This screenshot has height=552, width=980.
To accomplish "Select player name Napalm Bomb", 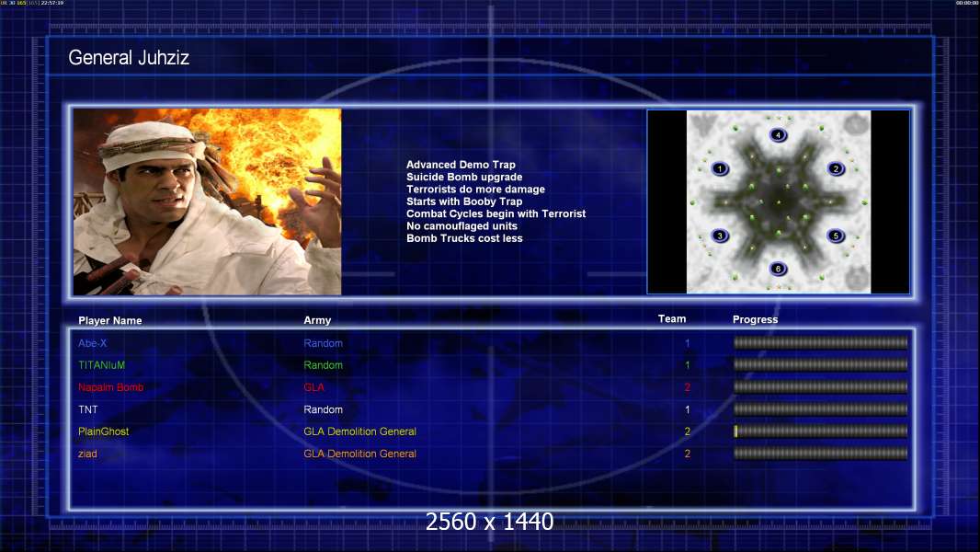I will tap(110, 387).
